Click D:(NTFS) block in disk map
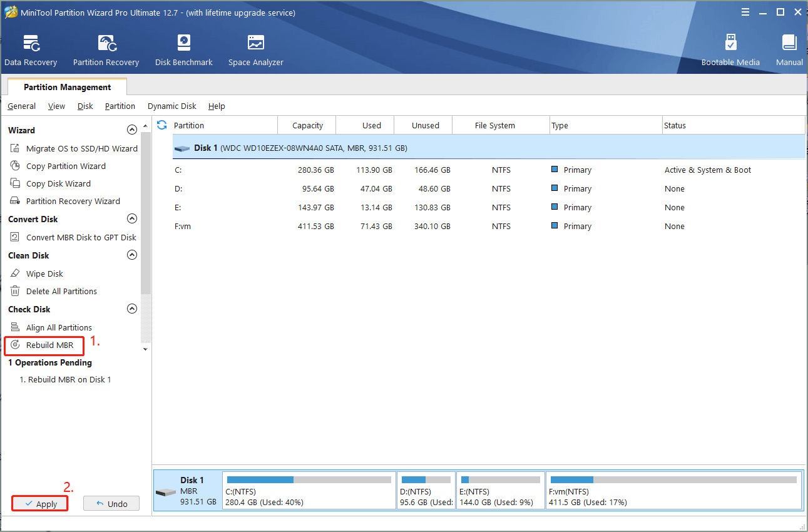808x532 pixels. pos(426,491)
